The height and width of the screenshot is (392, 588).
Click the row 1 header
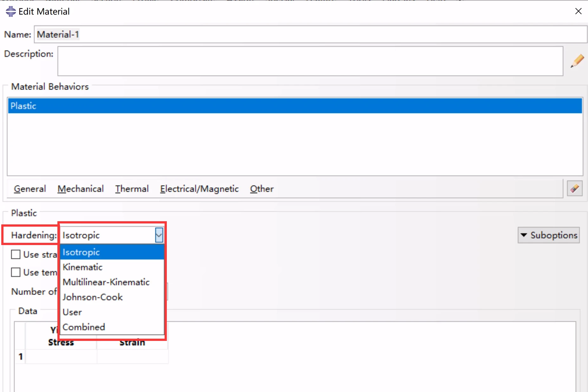point(20,356)
